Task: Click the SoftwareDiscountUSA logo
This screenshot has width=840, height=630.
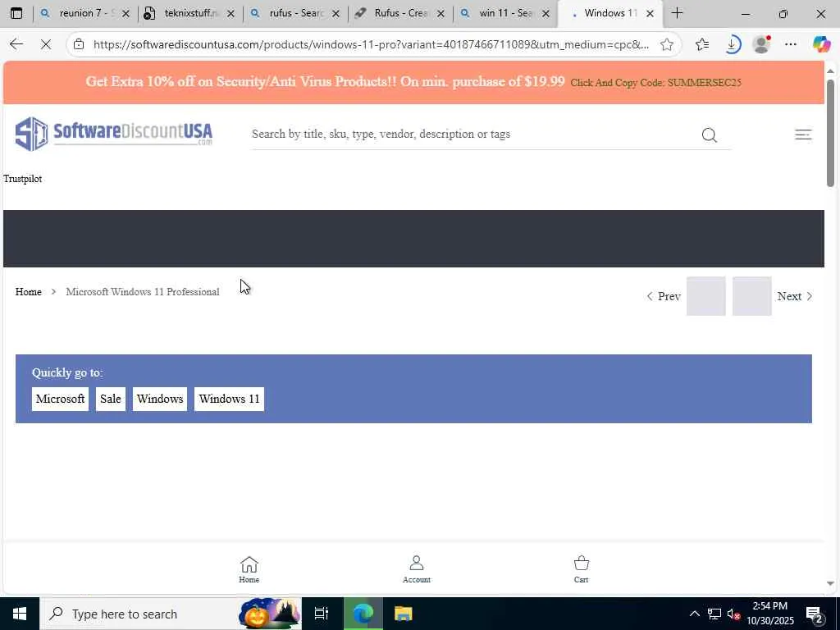Action: 114,134
